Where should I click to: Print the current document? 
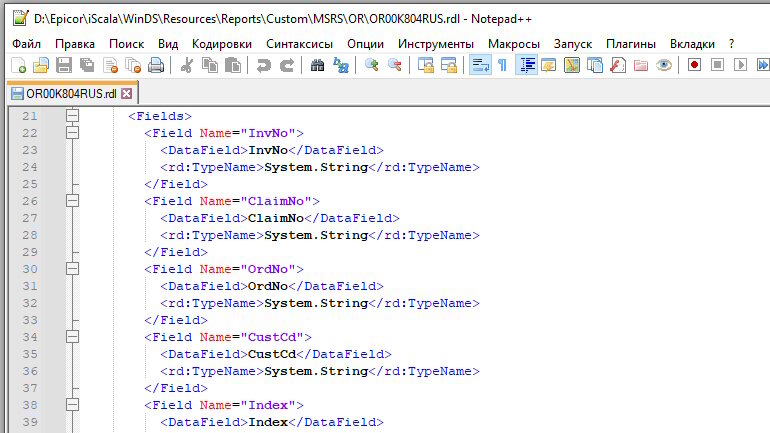[156, 65]
